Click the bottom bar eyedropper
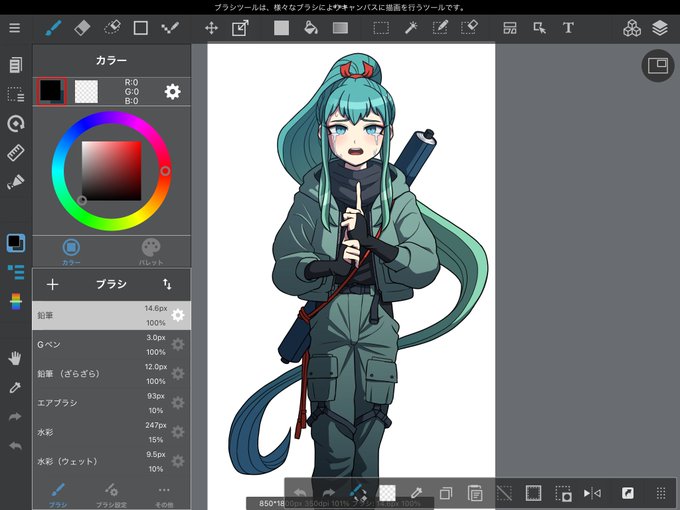The image size is (680, 510). tap(416, 493)
